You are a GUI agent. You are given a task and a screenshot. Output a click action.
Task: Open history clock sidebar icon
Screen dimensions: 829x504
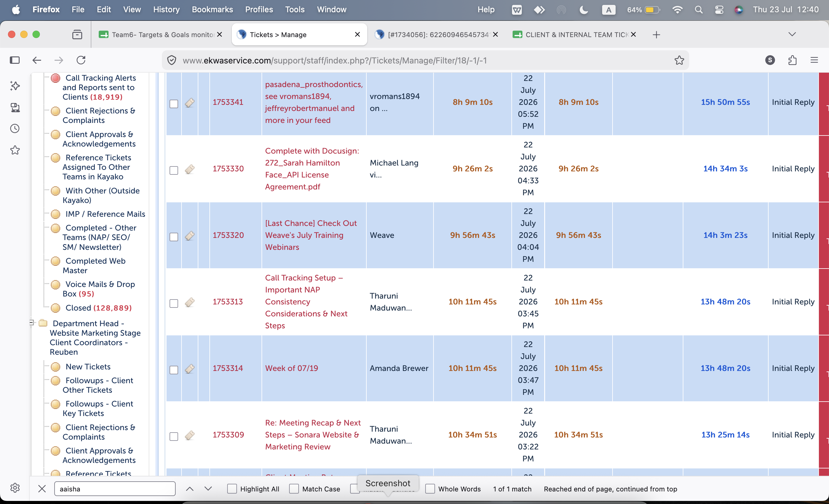point(15,128)
